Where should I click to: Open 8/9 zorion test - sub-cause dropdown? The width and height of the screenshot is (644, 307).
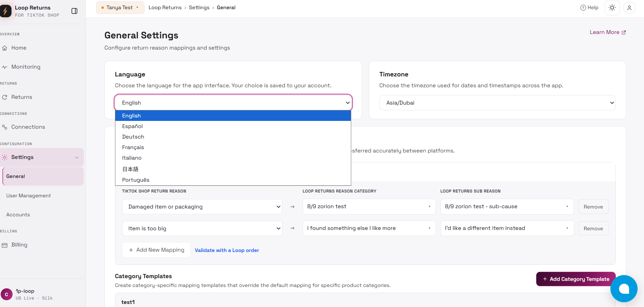point(507,206)
